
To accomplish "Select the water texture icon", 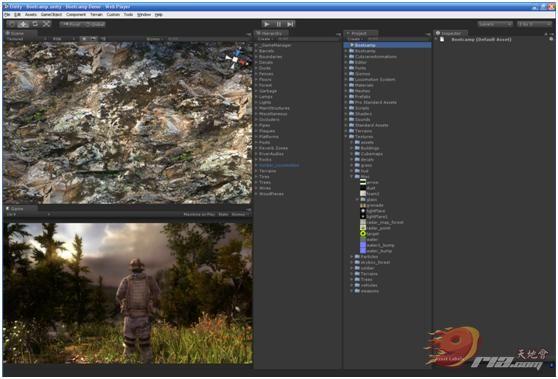I will click(363, 239).
